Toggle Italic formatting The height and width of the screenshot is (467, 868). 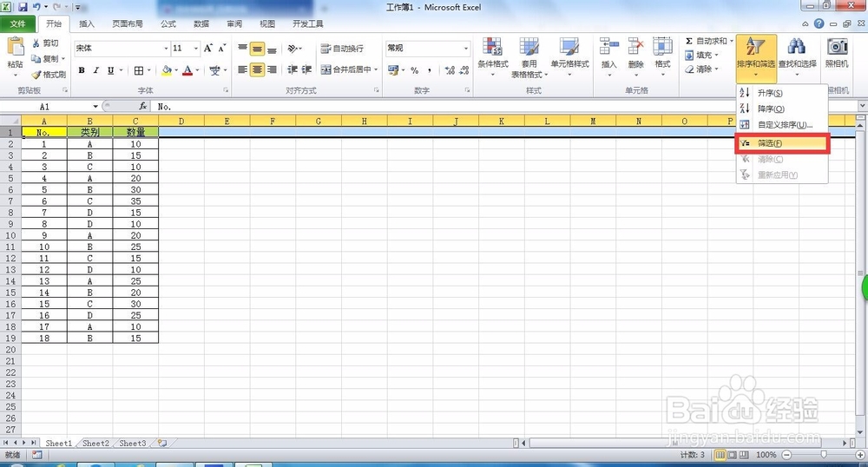tap(95, 70)
